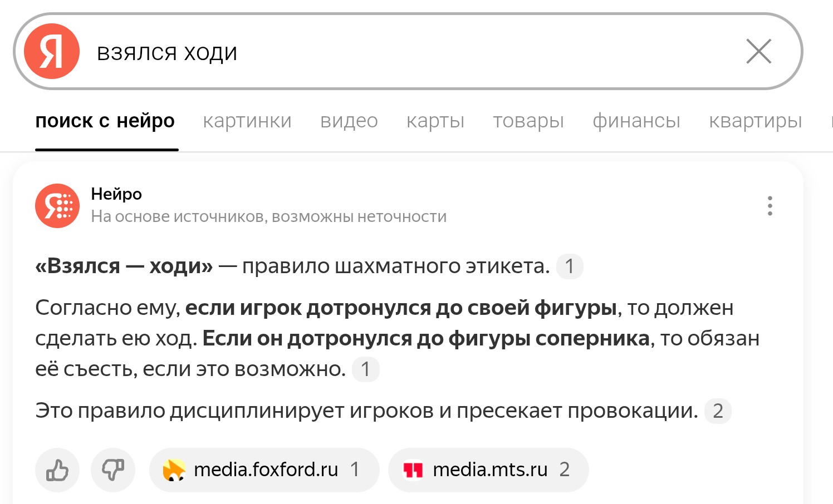Switch to the видео tab
The height and width of the screenshot is (504, 833).
[349, 121]
